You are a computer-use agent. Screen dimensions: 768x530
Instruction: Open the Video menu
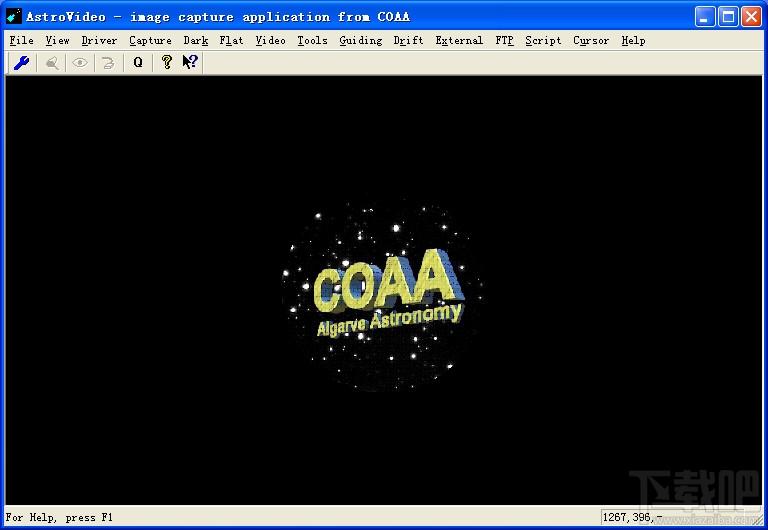coord(270,41)
